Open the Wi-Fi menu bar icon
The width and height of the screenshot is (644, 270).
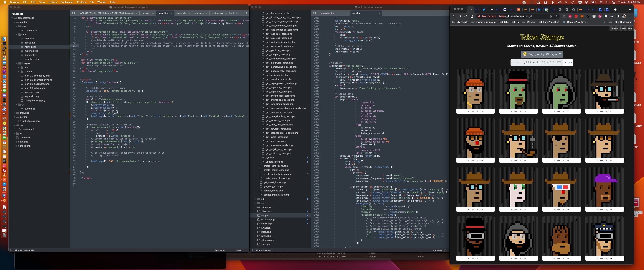click(601, 2)
